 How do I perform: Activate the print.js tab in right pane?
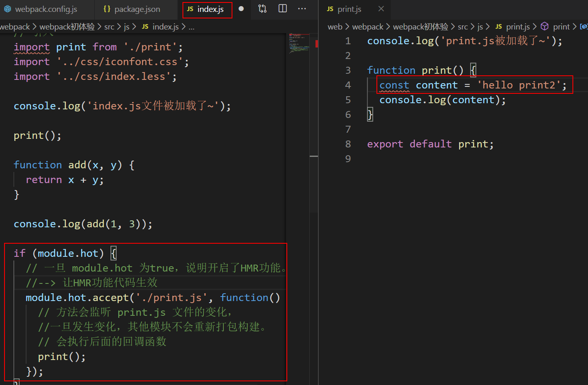[x=349, y=9]
